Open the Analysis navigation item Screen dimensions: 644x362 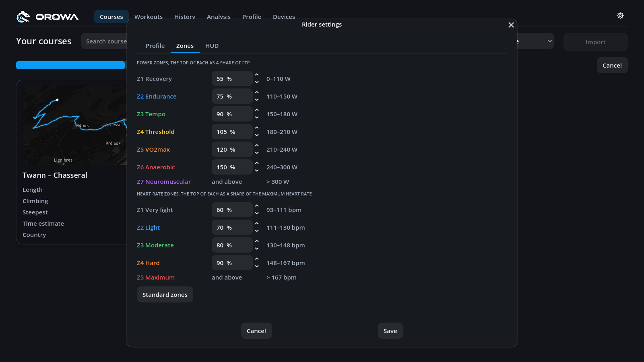pos(219,16)
